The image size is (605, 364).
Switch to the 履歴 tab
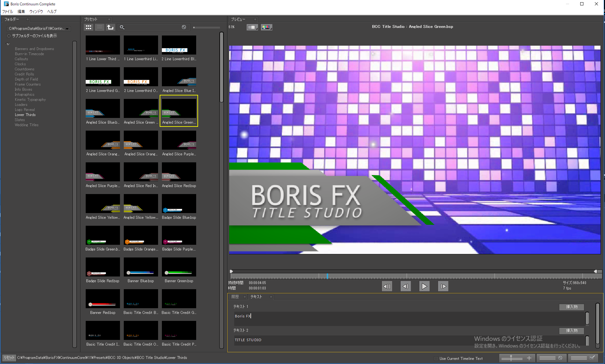235,297
